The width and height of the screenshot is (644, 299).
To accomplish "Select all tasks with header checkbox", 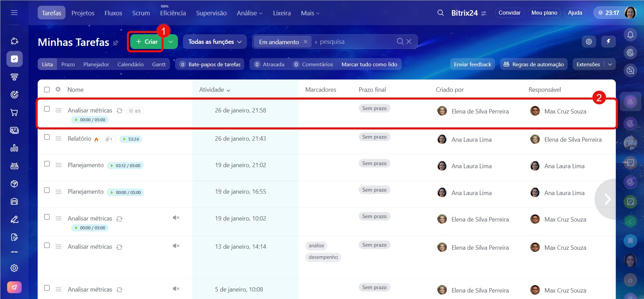I will (47, 90).
